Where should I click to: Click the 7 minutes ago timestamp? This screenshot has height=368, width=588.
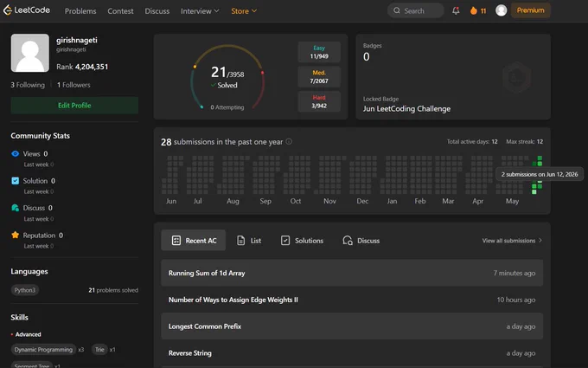click(514, 273)
